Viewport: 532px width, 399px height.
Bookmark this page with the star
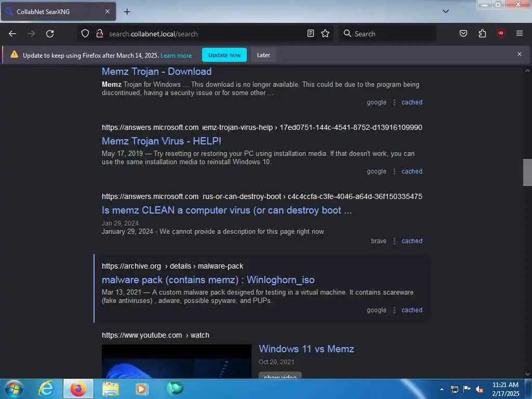[325, 33]
